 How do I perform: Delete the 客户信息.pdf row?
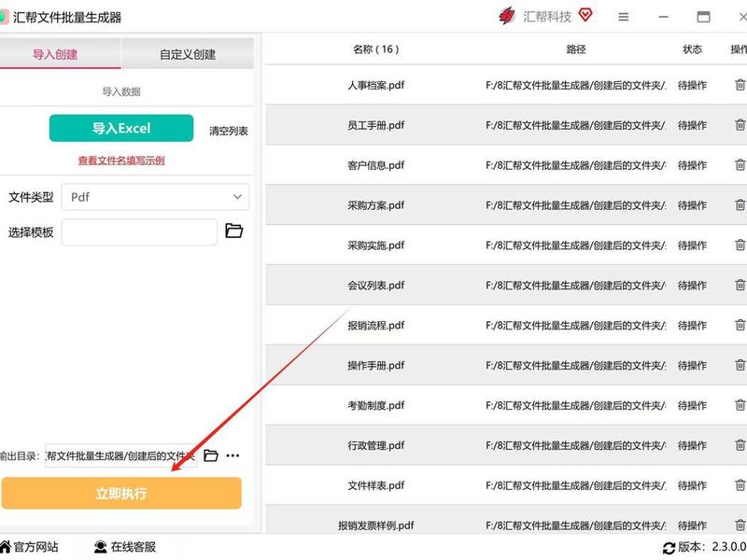(x=740, y=165)
